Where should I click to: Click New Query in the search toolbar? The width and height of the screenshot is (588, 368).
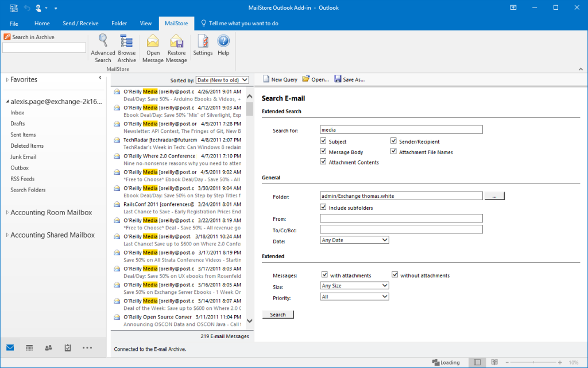point(280,79)
